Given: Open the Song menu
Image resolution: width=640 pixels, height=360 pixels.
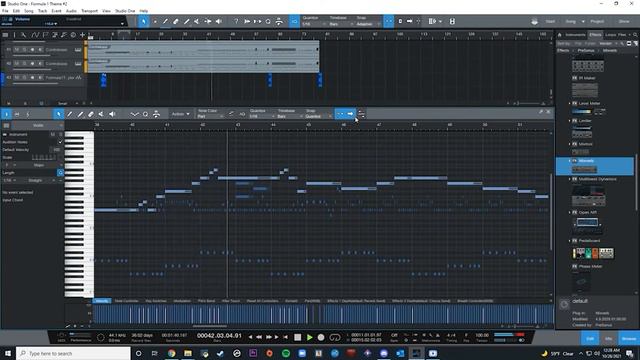Looking at the screenshot, I should point(29,11).
